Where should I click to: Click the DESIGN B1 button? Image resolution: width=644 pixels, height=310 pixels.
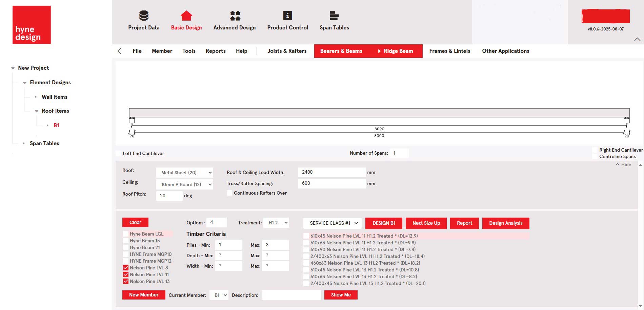(x=384, y=223)
